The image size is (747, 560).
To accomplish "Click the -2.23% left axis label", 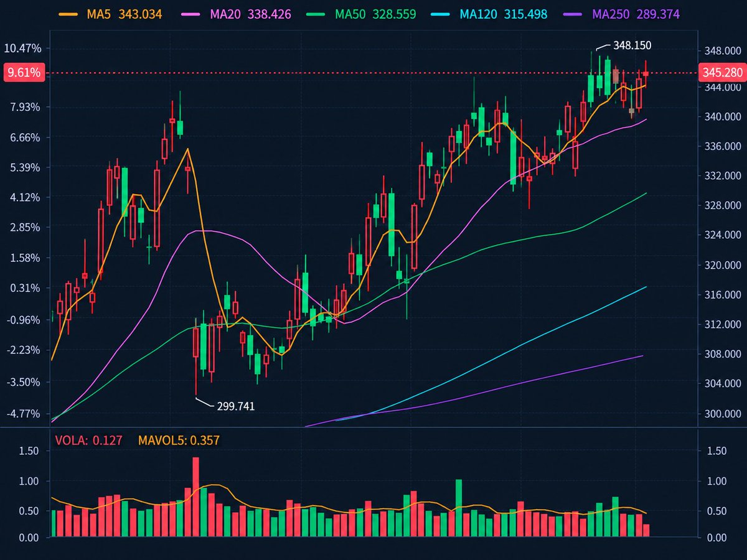I will pyautogui.click(x=24, y=350).
